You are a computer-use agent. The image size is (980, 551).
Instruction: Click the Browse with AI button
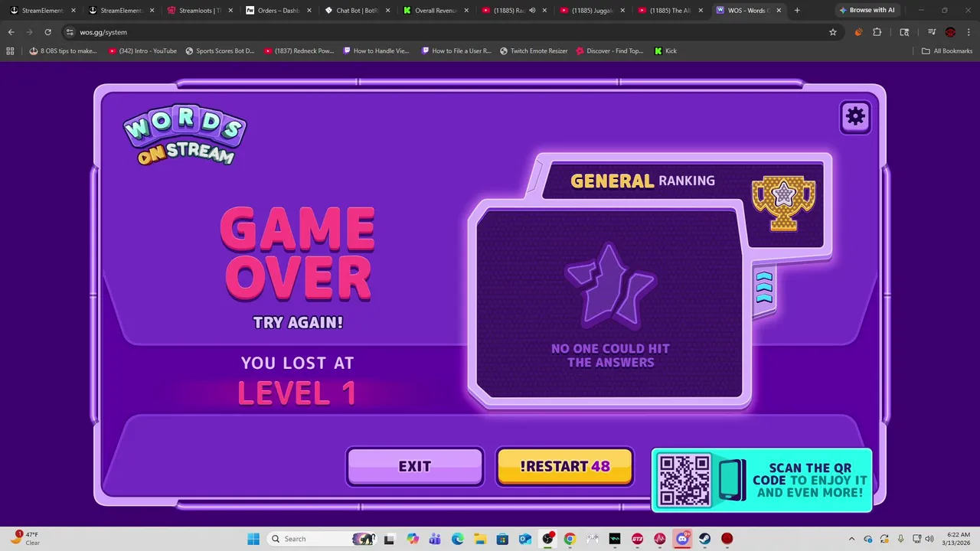[x=867, y=10]
